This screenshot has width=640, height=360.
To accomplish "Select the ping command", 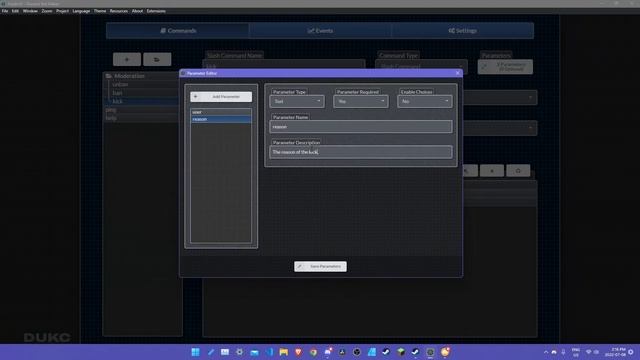I will coord(111,110).
